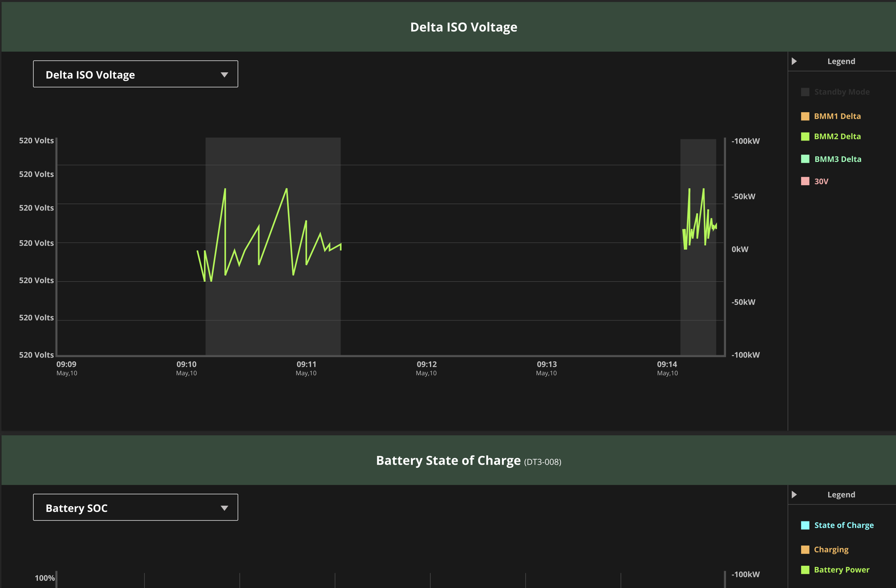The image size is (896, 588).
Task: Open the Delta ISO Voltage dropdown
Action: click(135, 74)
